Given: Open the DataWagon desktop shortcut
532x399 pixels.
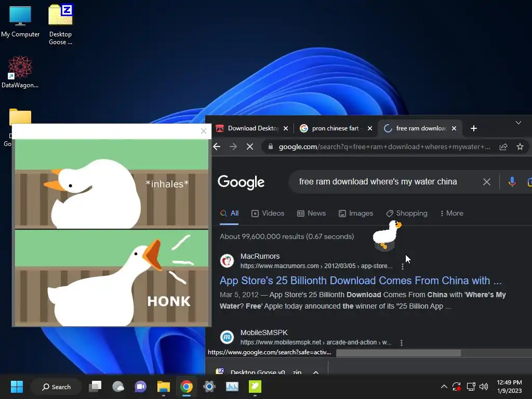Looking at the screenshot, I should point(20,72).
